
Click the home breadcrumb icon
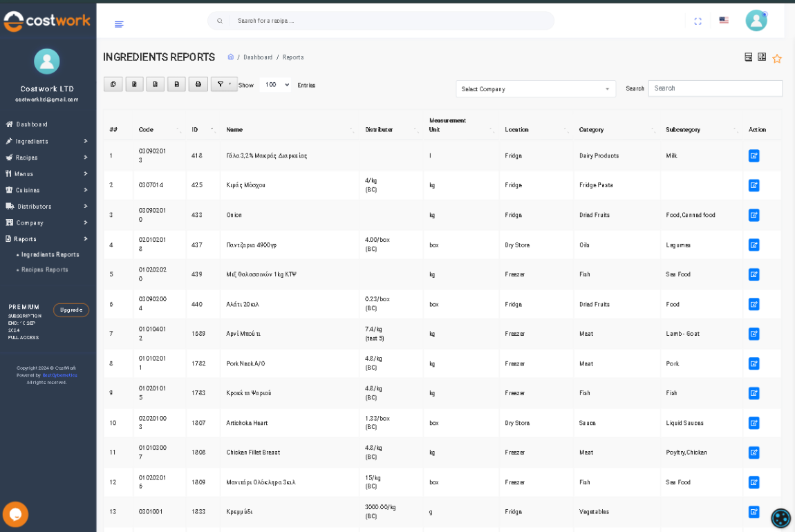(230, 57)
